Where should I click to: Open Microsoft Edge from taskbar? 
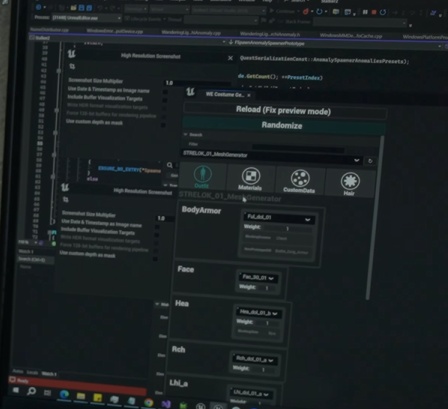click(64, 395)
